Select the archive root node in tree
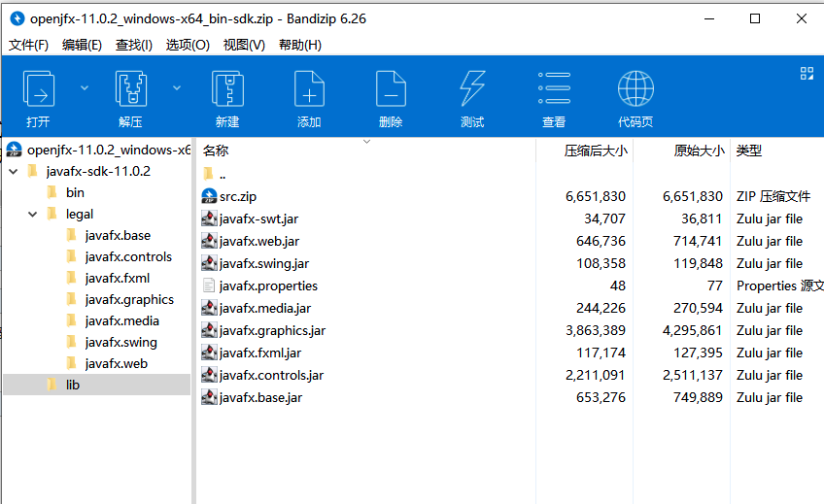 [99, 151]
